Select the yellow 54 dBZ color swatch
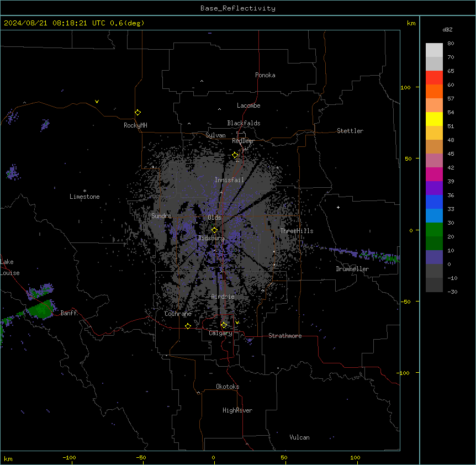Image resolution: width=476 pixels, height=465 pixels. [x=434, y=119]
